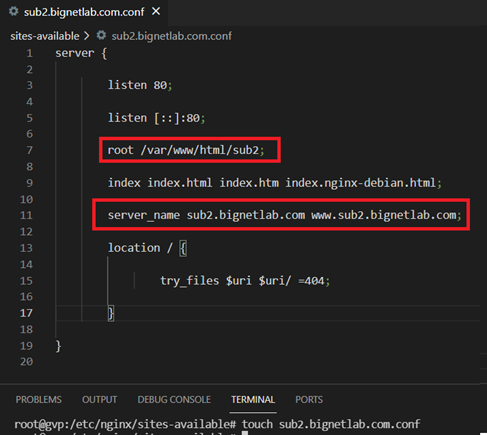Close the sub2.bignetlab.com.conf editor tab
The width and height of the screenshot is (487, 435).
156,12
